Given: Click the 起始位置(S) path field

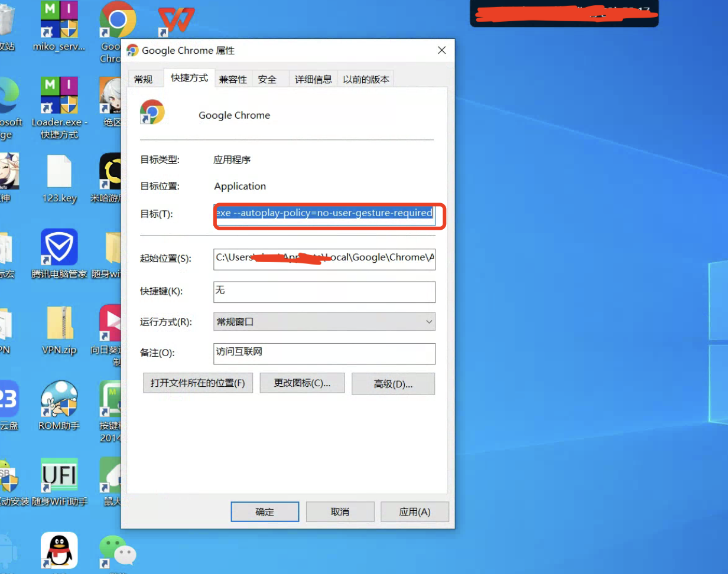Looking at the screenshot, I should coord(324,259).
